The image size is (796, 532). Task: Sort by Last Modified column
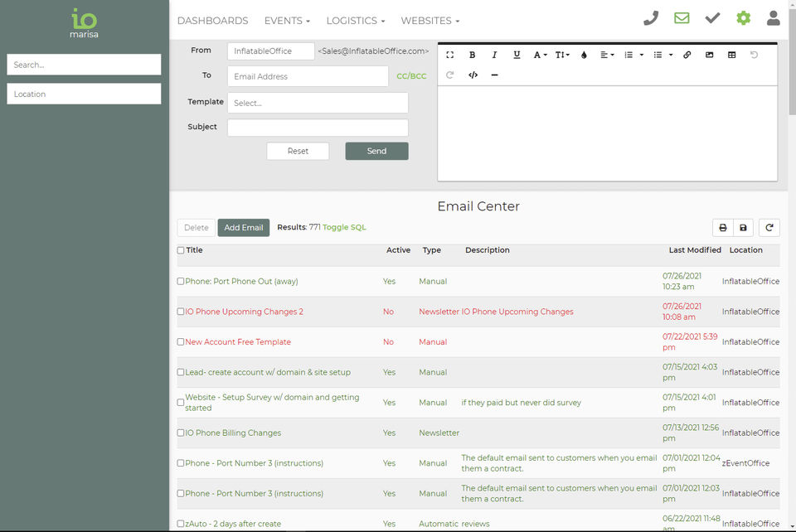click(x=695, y=250)
